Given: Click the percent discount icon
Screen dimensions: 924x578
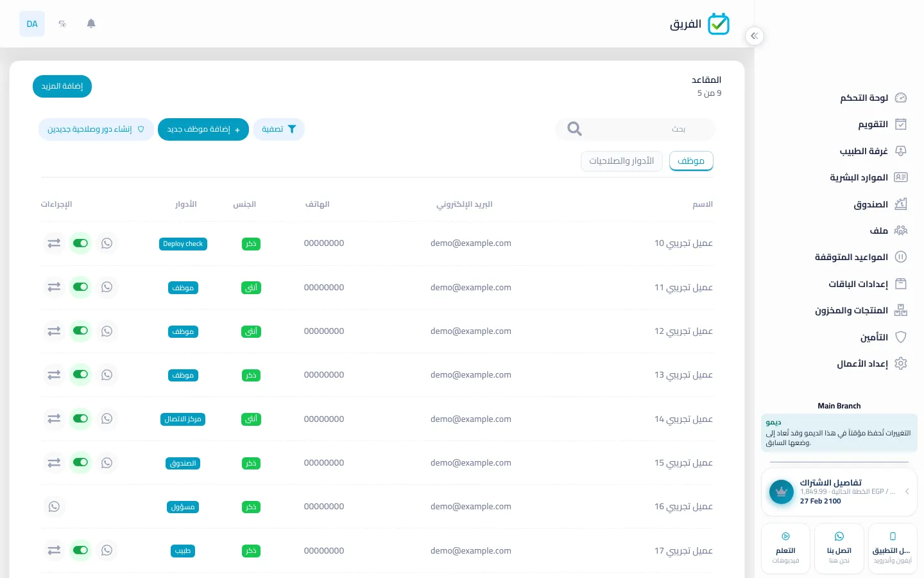Looking at the screenshot, I should [x=62, y=24].
